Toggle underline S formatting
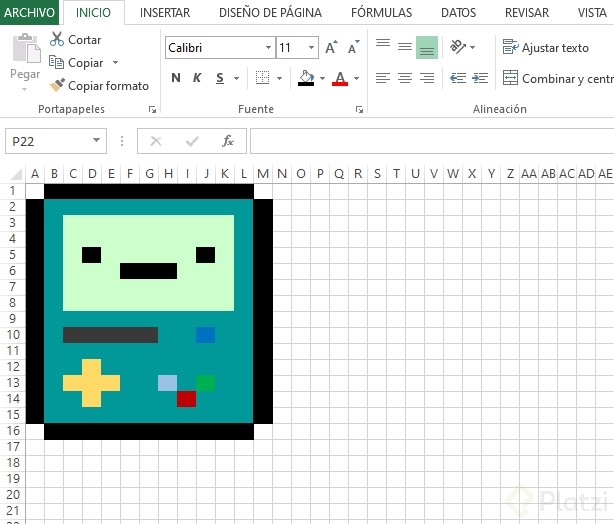 [220, 78]
